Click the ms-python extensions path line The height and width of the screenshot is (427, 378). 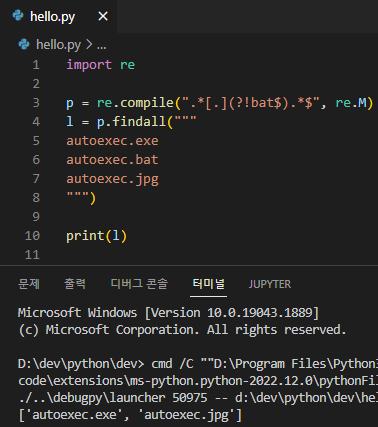[198, 381]
